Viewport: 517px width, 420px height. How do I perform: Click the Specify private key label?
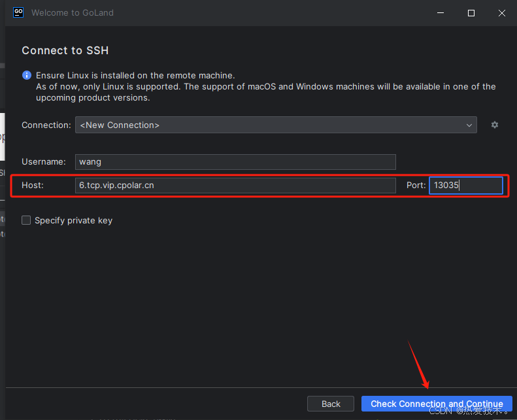[x=73, y=220]
